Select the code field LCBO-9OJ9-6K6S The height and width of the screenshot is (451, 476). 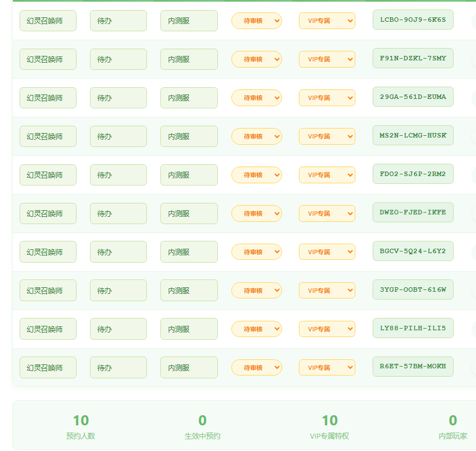pos(413,20)
